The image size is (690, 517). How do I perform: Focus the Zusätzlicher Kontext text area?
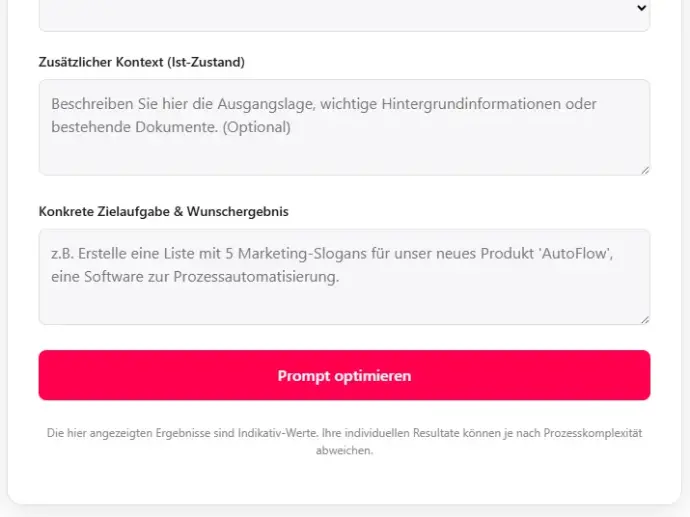(344, 150)
